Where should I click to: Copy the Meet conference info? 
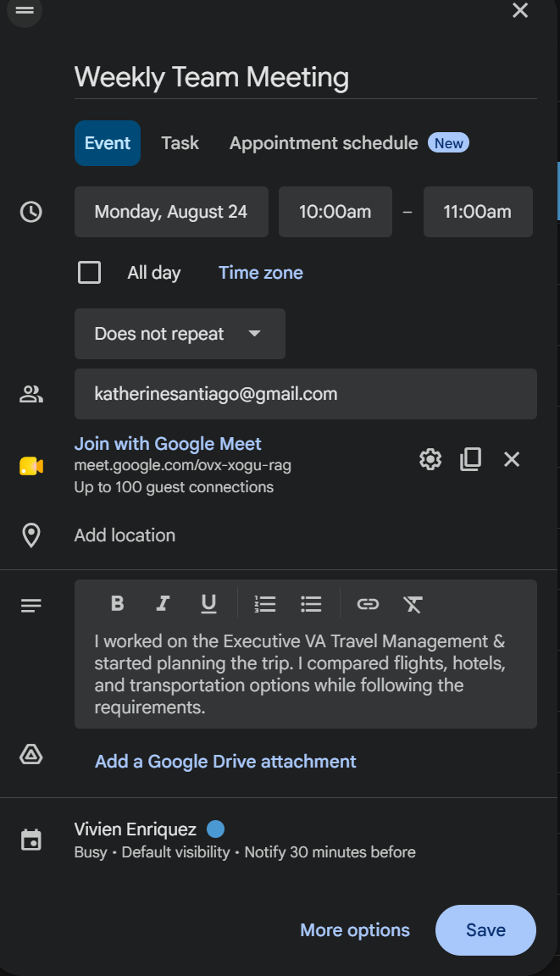tap(470, 459)
